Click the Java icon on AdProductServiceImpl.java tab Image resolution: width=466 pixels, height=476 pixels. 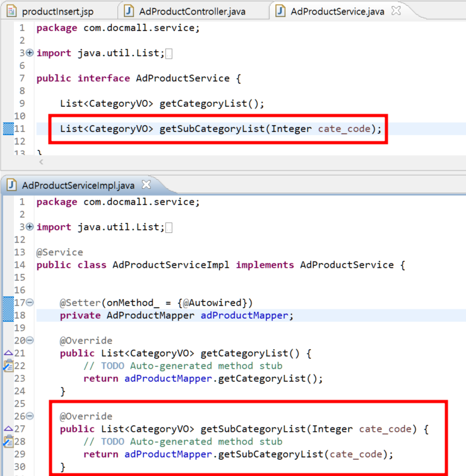click(11, 185)
